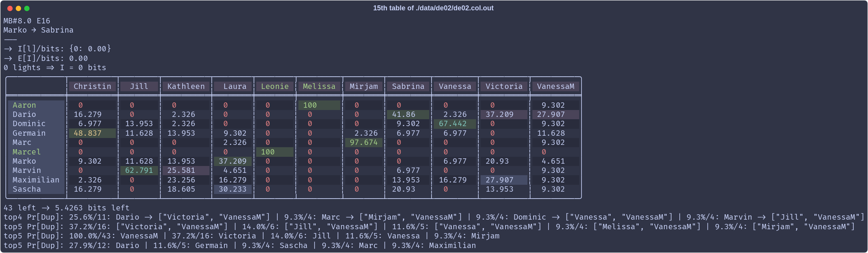Click the 'Marko → Sabrina' line
This screenshot has height=253, width=868.
point(38,30)
